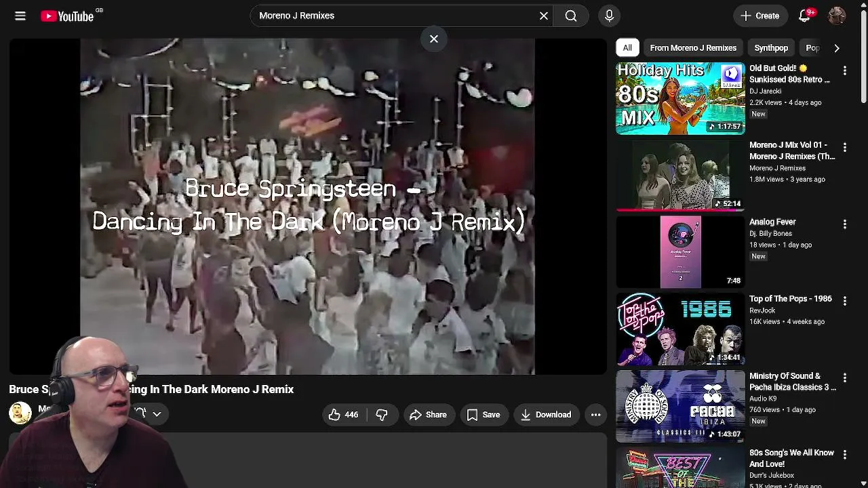Open account avatar menu
Viewport: 868px width, 488px height.
pyautogui.click(x=837, y=16)
